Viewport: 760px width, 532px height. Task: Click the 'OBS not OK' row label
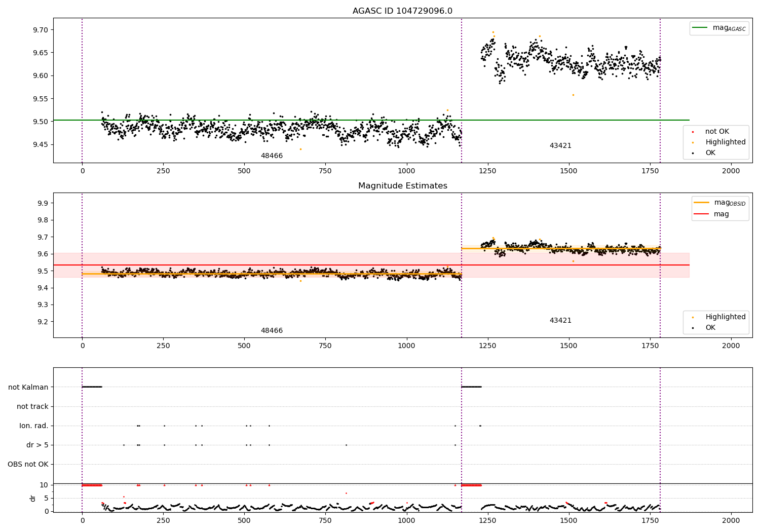click(x=28, y=464)
